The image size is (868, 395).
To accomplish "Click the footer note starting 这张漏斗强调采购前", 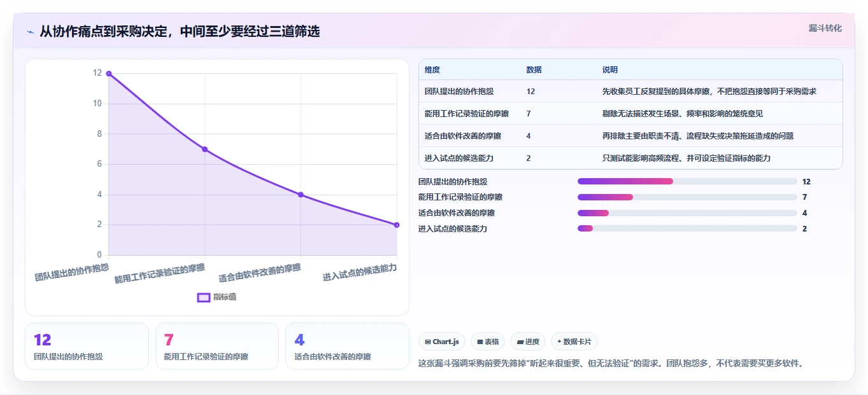I will [611, 364].
